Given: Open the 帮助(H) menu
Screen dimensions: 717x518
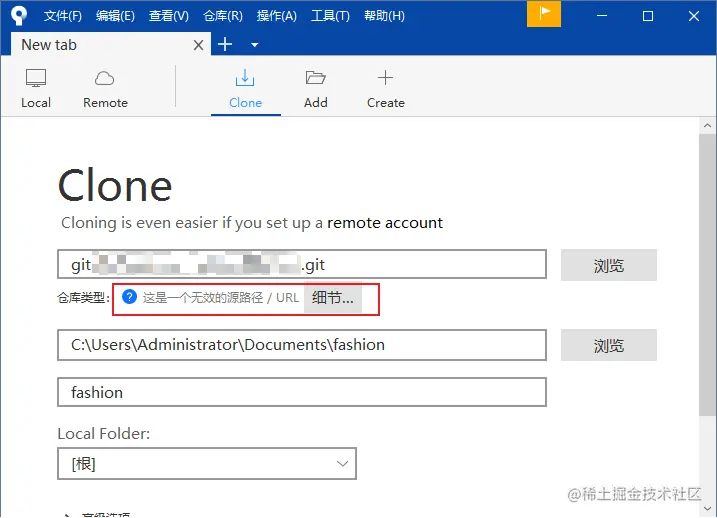Looking at the screenshot, I should (x=384, y=16).
